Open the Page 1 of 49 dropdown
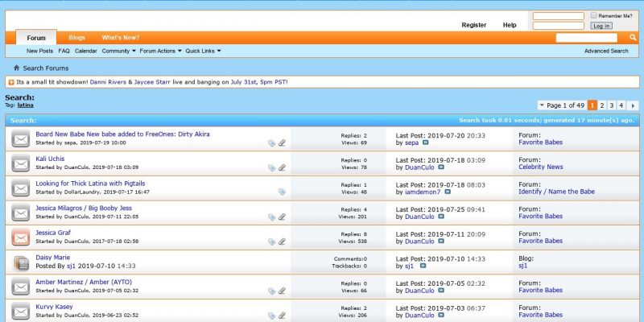Image resolution: width=644 pixels, height=322 pixels. tap(561, 105)
